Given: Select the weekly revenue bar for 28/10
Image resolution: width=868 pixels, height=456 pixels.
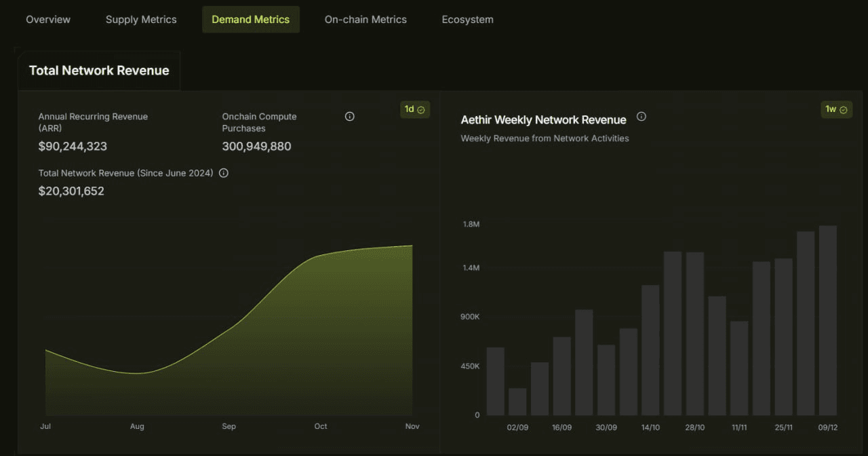Looking at the screenshot, I should tap(695, 334).
